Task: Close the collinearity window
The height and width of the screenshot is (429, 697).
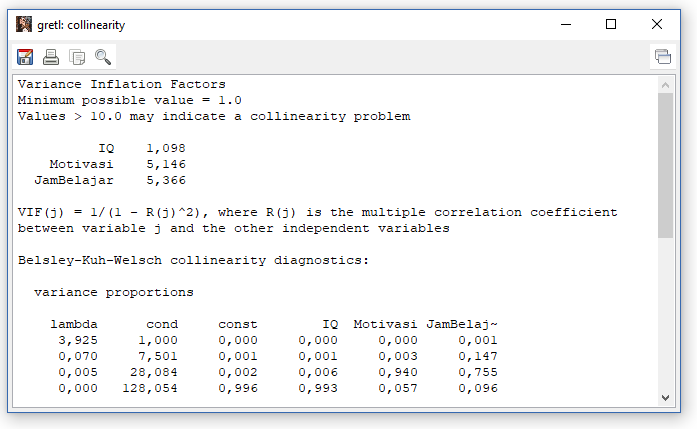Action: pyautogui.click(x=656, y=24)
